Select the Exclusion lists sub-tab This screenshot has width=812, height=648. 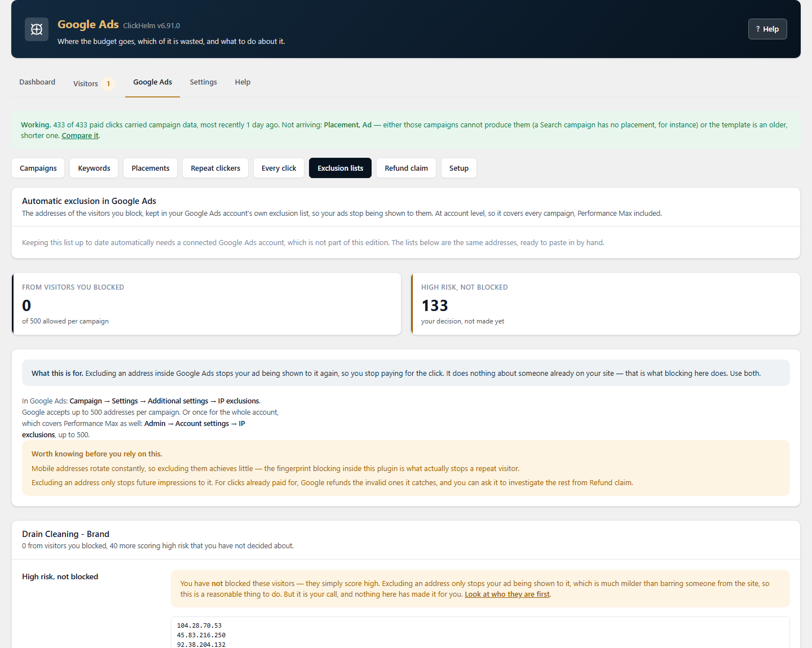pos(340,168)
